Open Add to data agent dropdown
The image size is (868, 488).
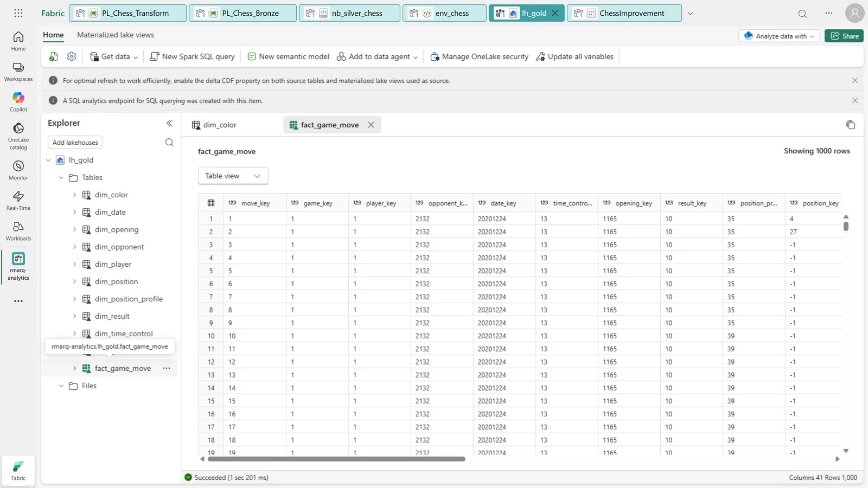click(378, 56)
